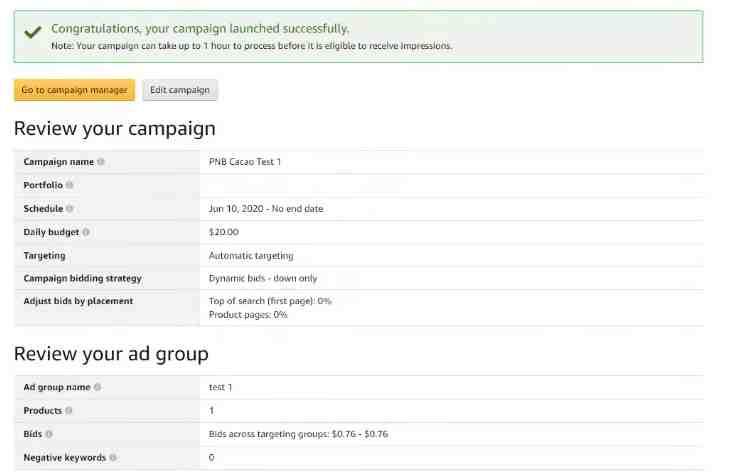Select the bids range $0.76 - $0.76 text
Image resolution: width=739 pixels, height=472 pixels.
pos(360,434)
